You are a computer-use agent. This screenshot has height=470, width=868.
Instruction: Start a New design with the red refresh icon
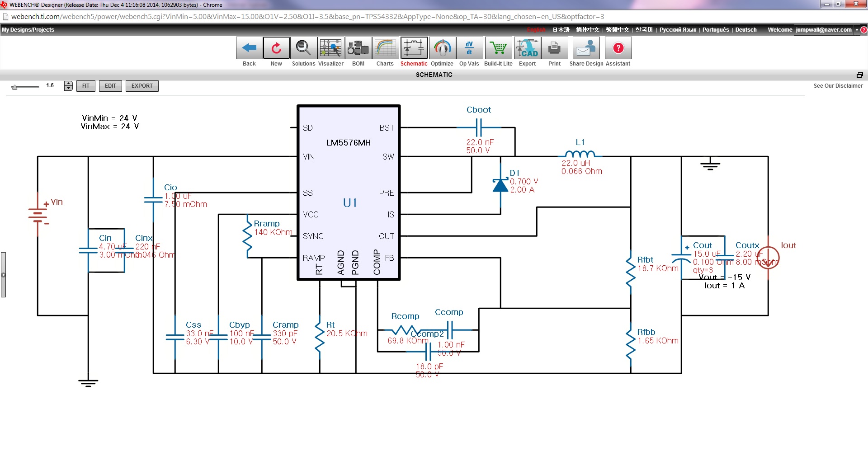pyautogui.click(x=276, y=48)
